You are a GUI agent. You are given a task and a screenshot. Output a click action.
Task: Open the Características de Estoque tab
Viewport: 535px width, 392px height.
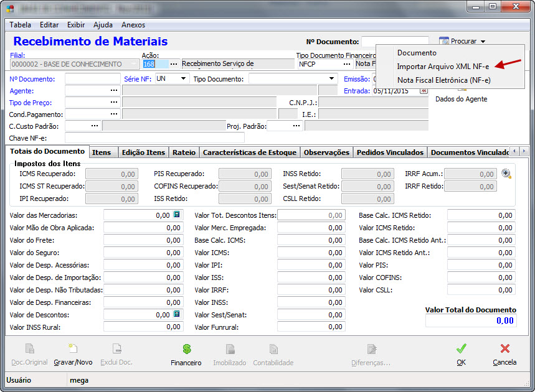(x=250, y=152)
